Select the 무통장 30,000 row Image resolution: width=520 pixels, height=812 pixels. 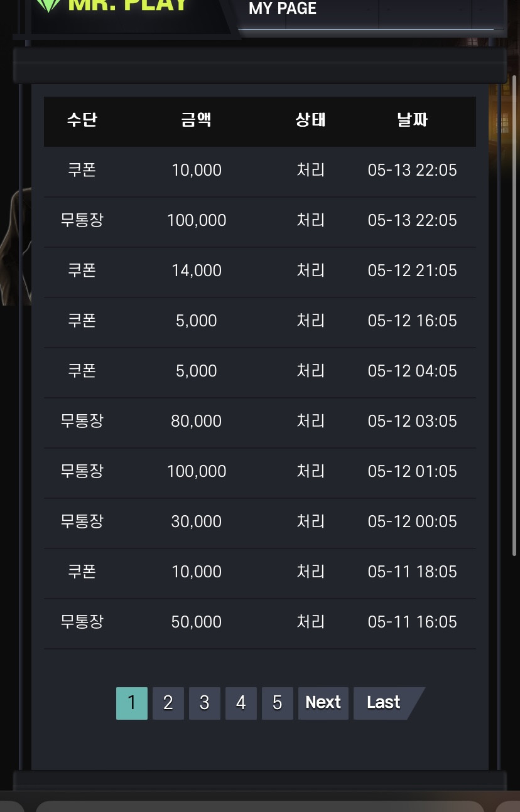pyautogui.click(x=259, y=522)
